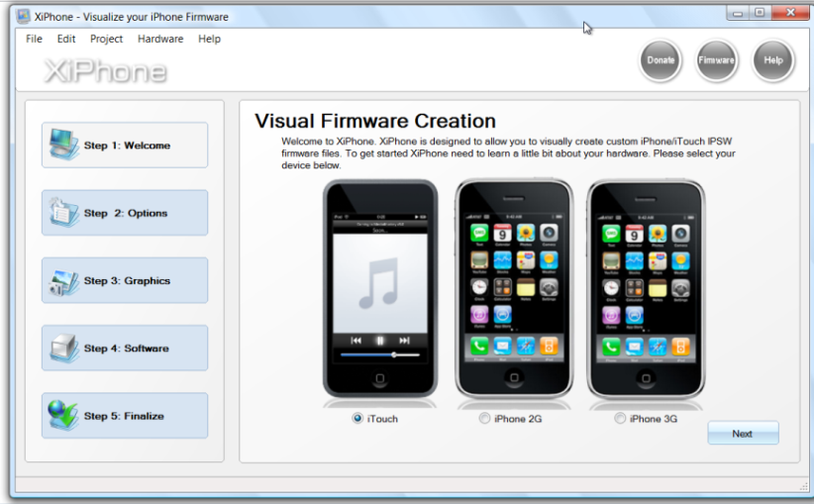Close the XiPhone window
814x504 pixels.
pyautogui.click(x=790, y=13)
